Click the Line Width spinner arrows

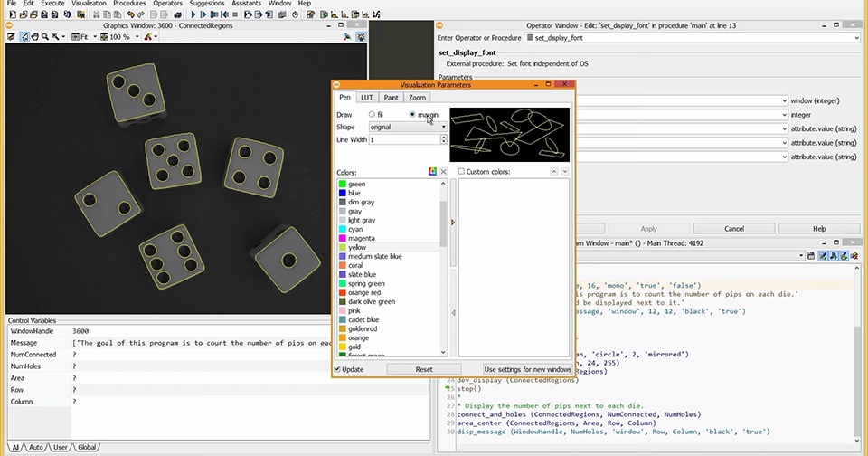(443, 139)
